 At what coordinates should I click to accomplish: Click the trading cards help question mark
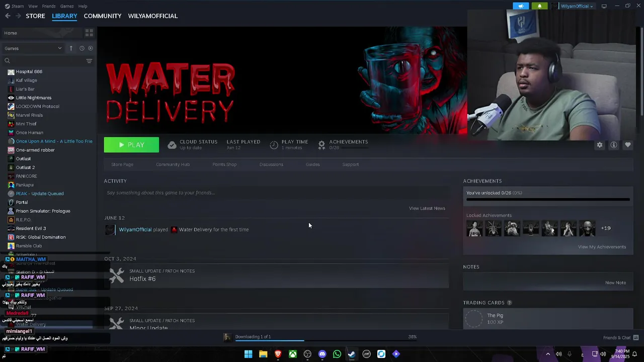(509, 303)
